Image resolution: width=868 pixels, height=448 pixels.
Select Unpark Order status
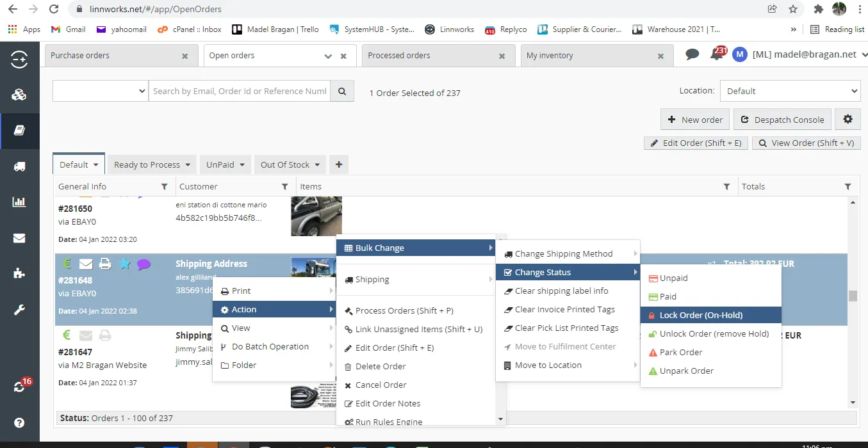[x=711, y=371]
